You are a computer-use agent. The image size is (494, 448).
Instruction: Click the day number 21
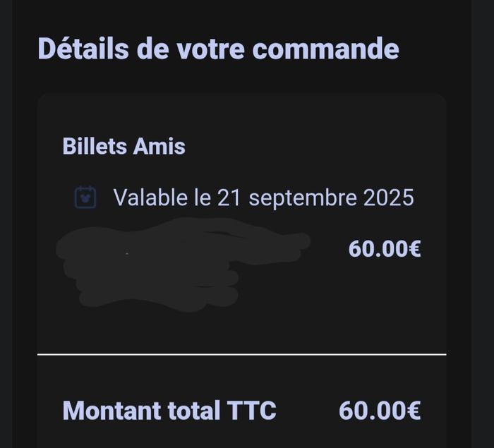[229, 198]
